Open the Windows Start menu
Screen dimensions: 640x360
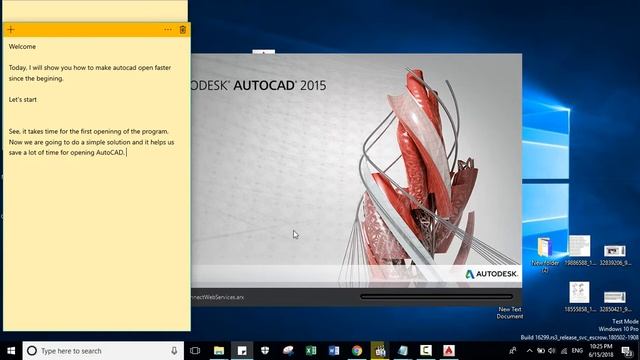pos(11,351)
